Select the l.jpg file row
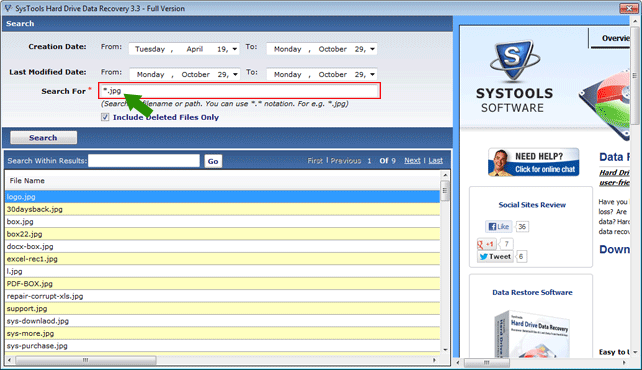This screenshot has width=642, height=370. [223, 271]
